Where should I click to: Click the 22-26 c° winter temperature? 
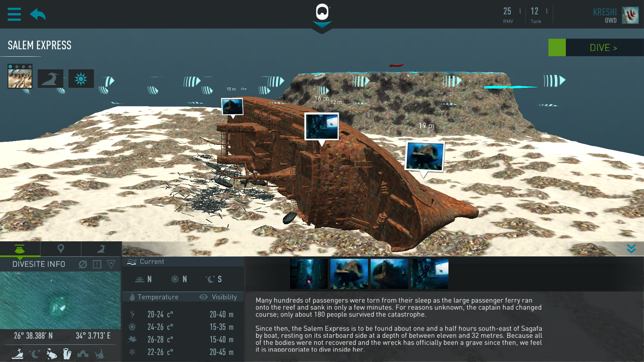160,352
